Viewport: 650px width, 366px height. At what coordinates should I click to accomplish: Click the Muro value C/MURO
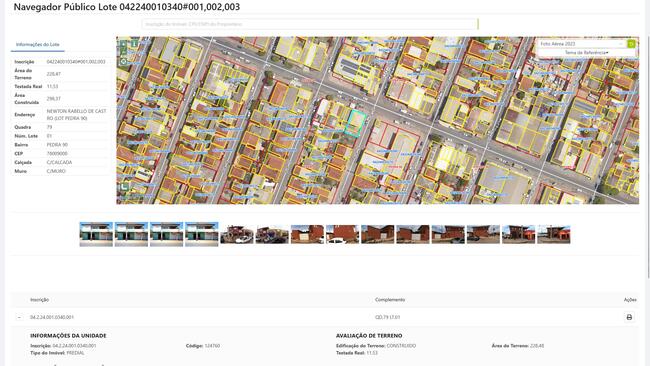point(56,171)
